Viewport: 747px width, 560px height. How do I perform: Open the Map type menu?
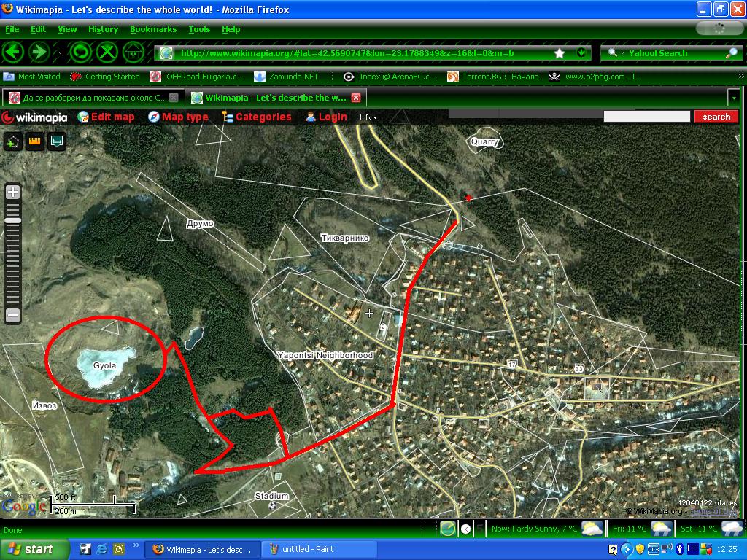(x=178, y=117)
